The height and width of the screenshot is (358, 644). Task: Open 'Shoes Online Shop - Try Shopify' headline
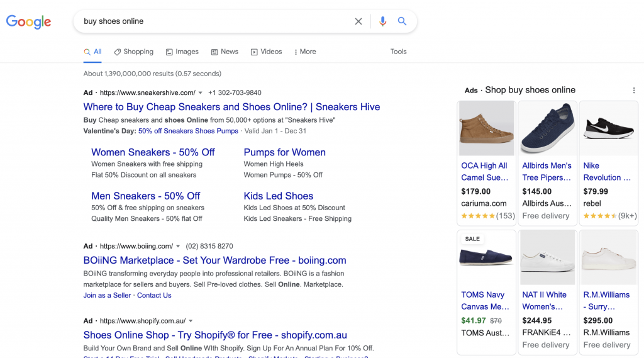click(215, 335)
